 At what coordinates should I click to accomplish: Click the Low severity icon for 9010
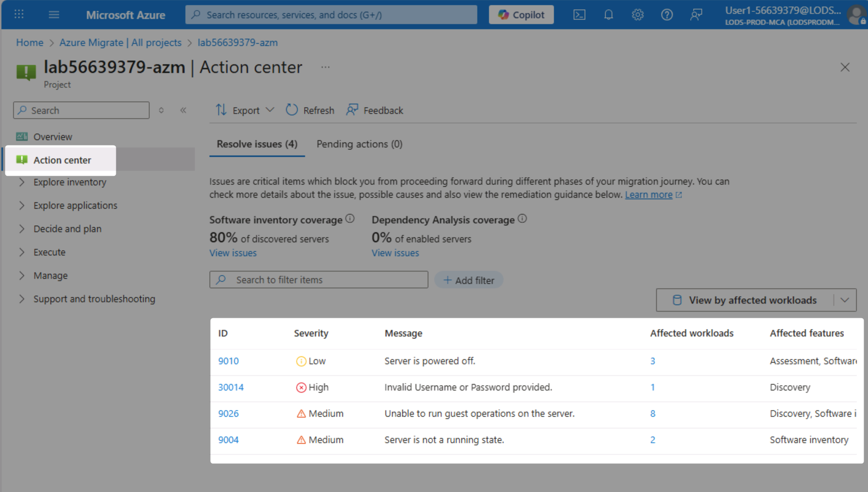pos(301,361)
